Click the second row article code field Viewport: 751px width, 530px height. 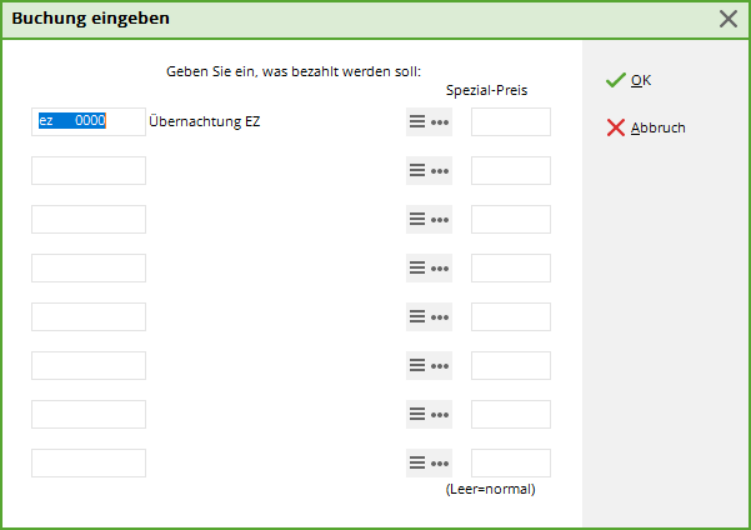coord(88,171)
